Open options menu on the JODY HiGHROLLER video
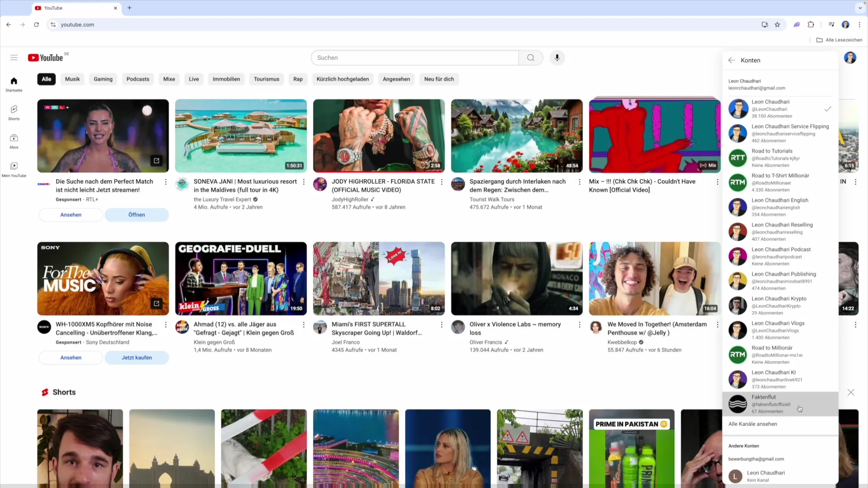 pyautogui.click(x=441, y=182)
